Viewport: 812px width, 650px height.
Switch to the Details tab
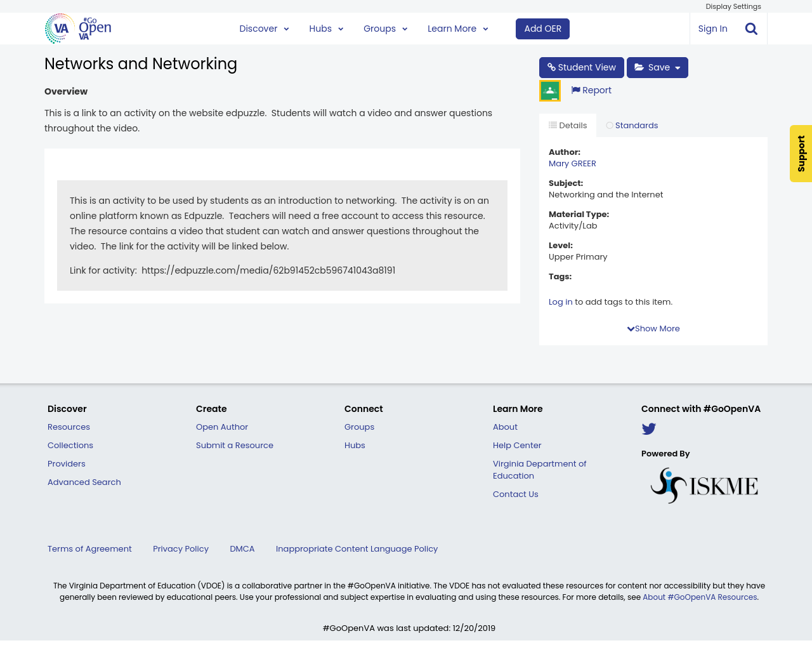568,126
